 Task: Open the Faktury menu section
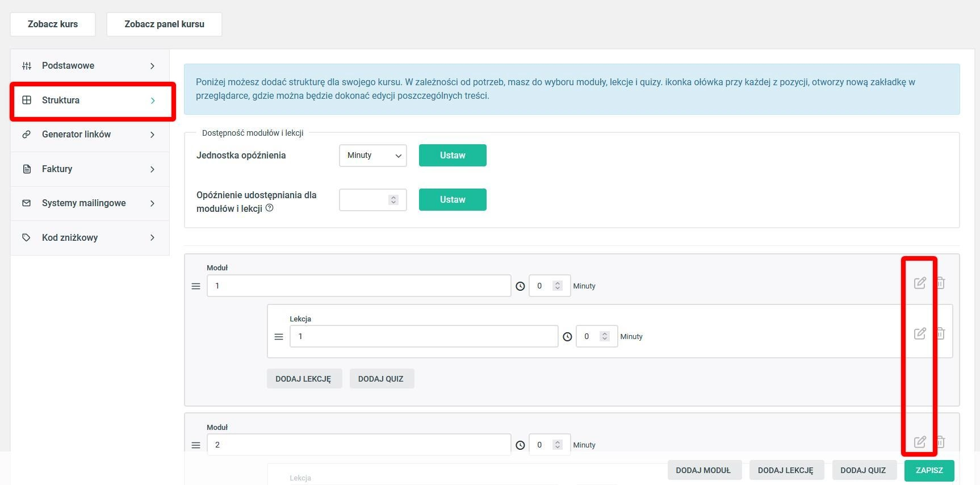[x=90, y=169]
